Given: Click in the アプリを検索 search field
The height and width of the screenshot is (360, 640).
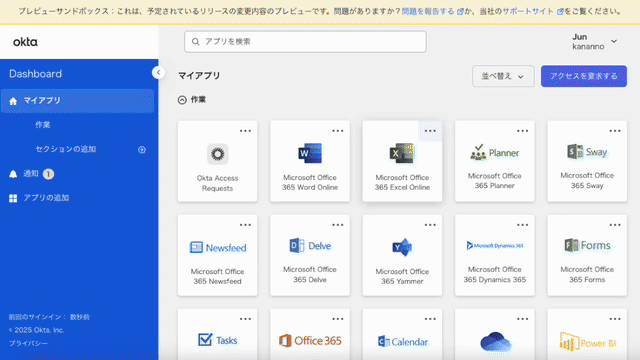Looking at the screenshot, I should coord(305,42).
